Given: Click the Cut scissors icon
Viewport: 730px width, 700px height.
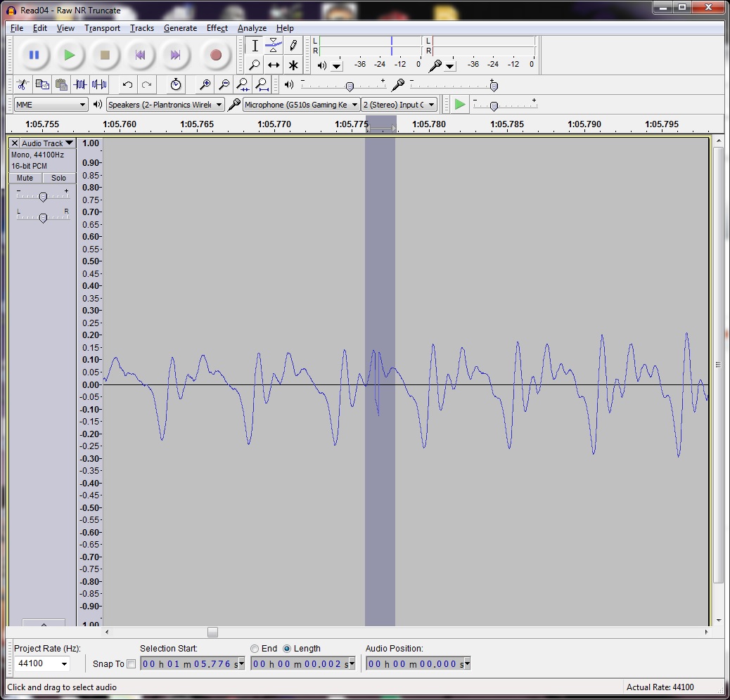Looking at the screenshot, I should [23, 84].
